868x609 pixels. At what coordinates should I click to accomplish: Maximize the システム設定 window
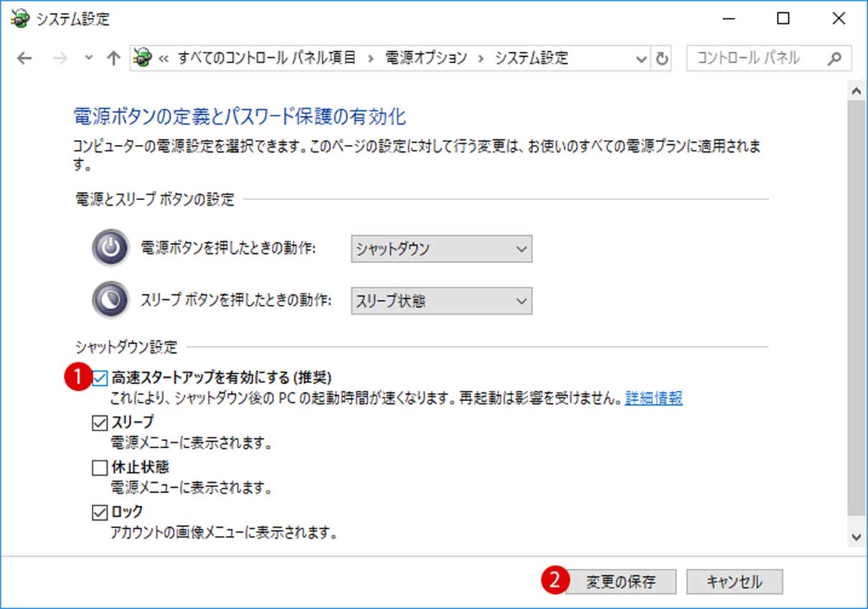tap(783, 19)
